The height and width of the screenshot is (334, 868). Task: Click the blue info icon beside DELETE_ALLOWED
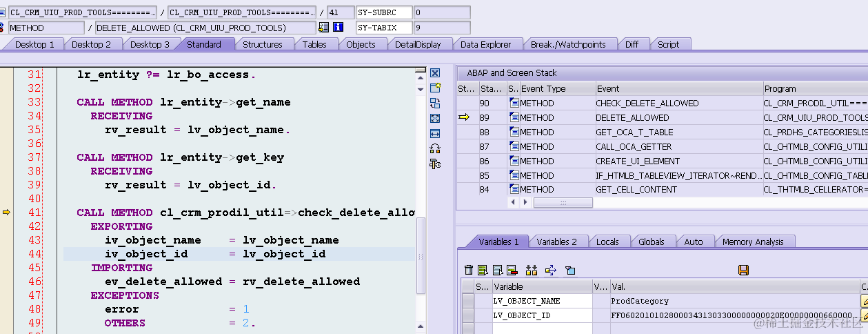338,28
